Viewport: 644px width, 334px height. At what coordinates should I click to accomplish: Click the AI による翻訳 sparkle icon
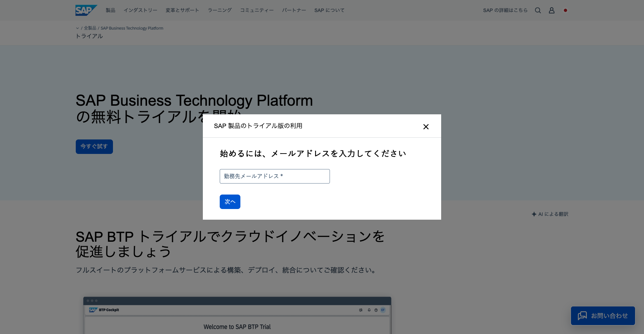click(534, 214)
